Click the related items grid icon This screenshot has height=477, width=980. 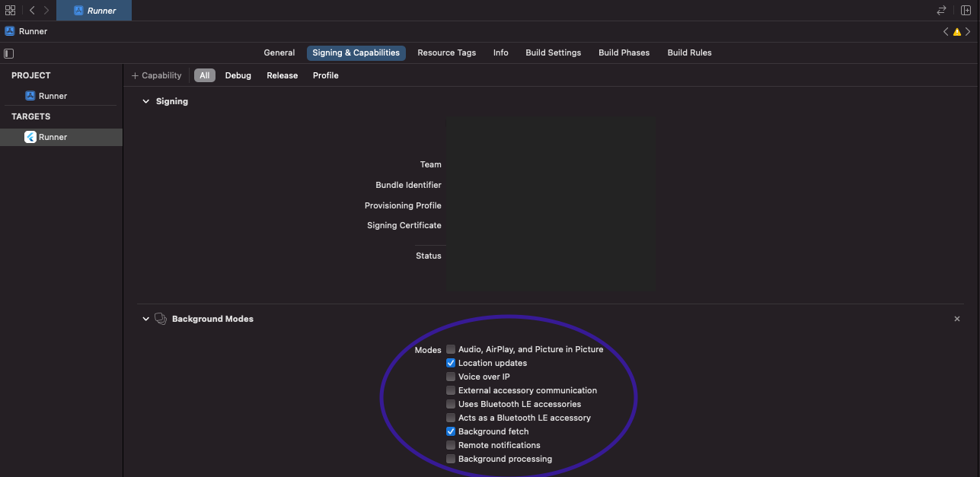pos(10,10)
